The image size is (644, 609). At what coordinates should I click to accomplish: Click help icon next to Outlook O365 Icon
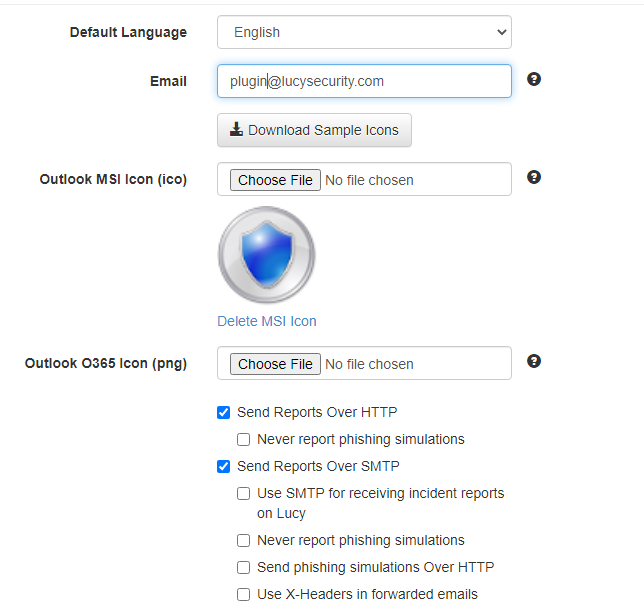point(534,361)
